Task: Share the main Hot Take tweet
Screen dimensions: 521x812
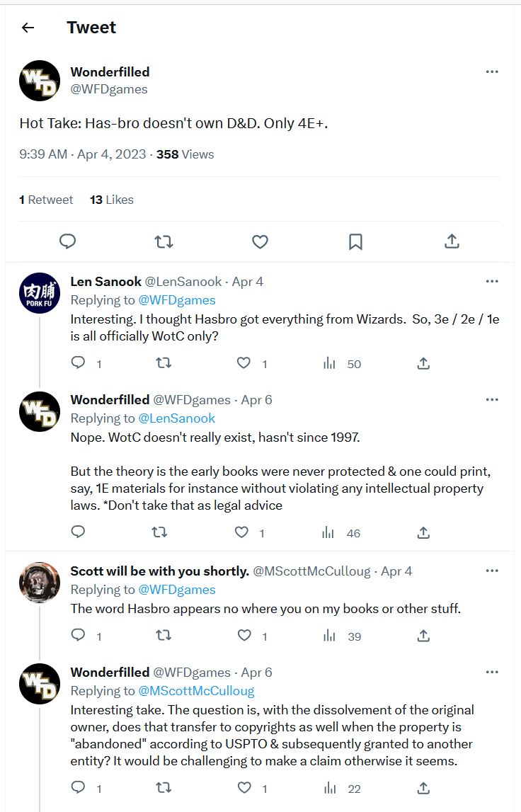Action: pyautogui.click(x=452, y=241)
